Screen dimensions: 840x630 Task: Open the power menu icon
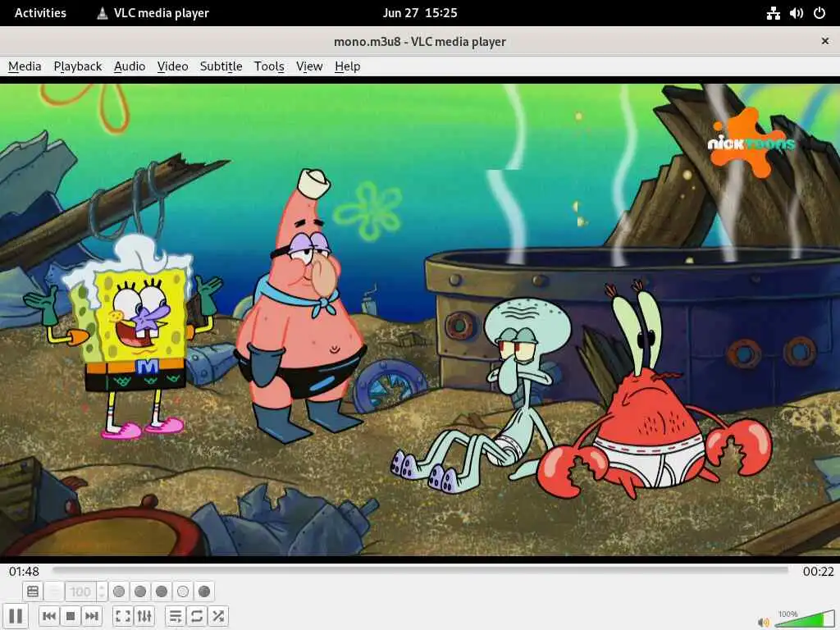pyautogui.click(x=819, y=13)
